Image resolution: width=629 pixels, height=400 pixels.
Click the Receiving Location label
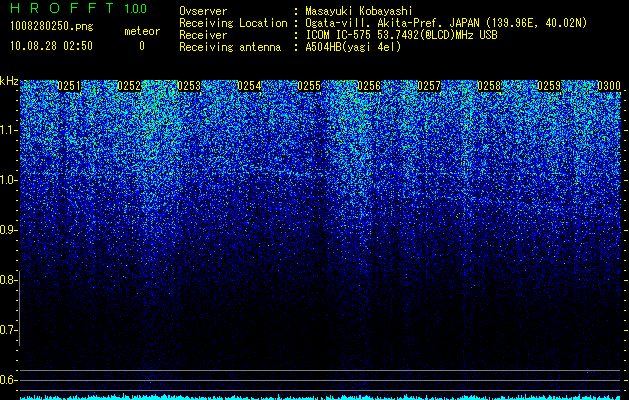tap(233, 23)
